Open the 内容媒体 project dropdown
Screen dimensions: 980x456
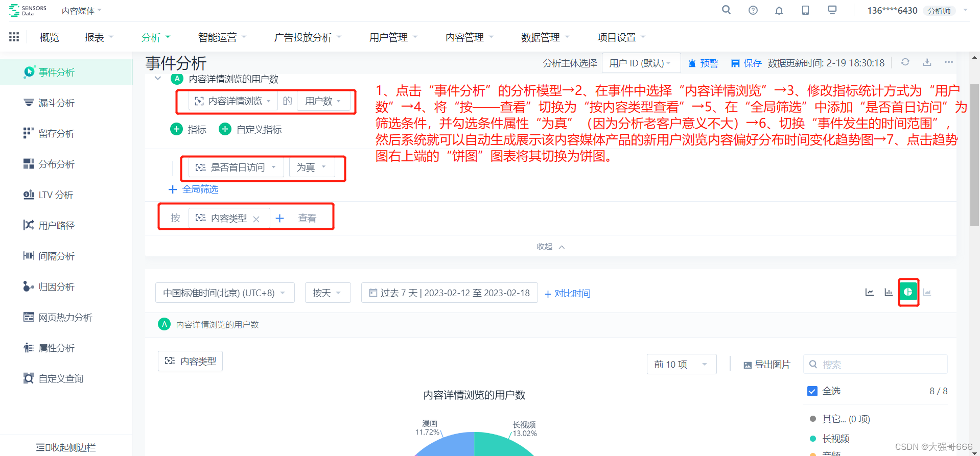[x=82, y=11]
